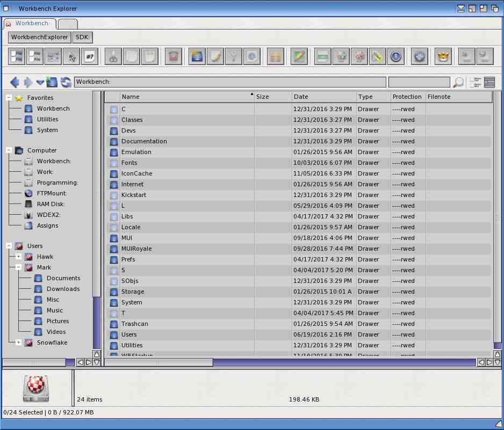Click the blue gem toolbar icon
The width and height of the screenshot is (504, 430).
click(420, 56)
